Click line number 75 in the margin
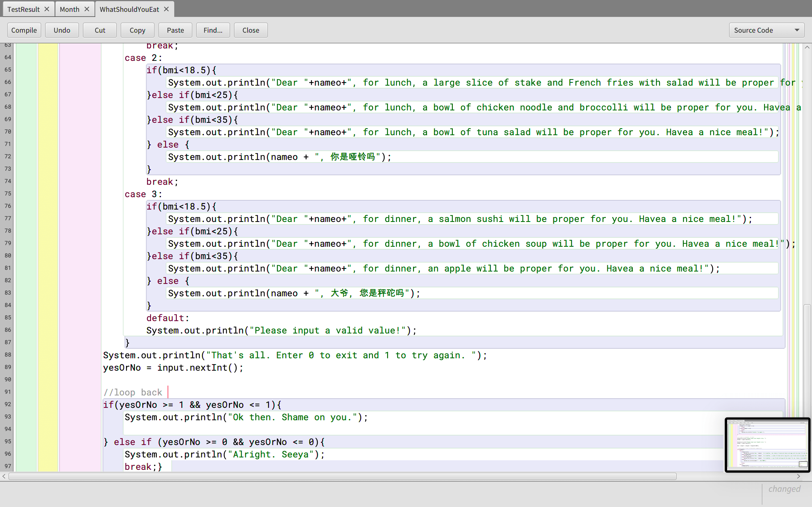The width and height of the screenshot is (812, 507). 8,194
